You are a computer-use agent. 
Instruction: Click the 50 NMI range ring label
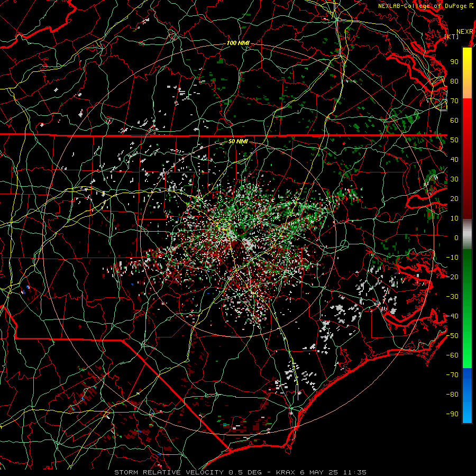pyautogui.click(x=238, y=141)
